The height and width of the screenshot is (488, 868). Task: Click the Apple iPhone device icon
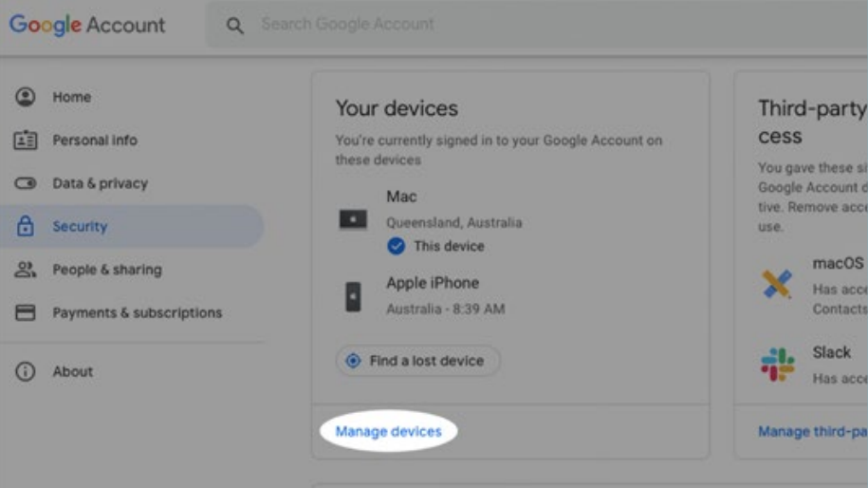353,296
